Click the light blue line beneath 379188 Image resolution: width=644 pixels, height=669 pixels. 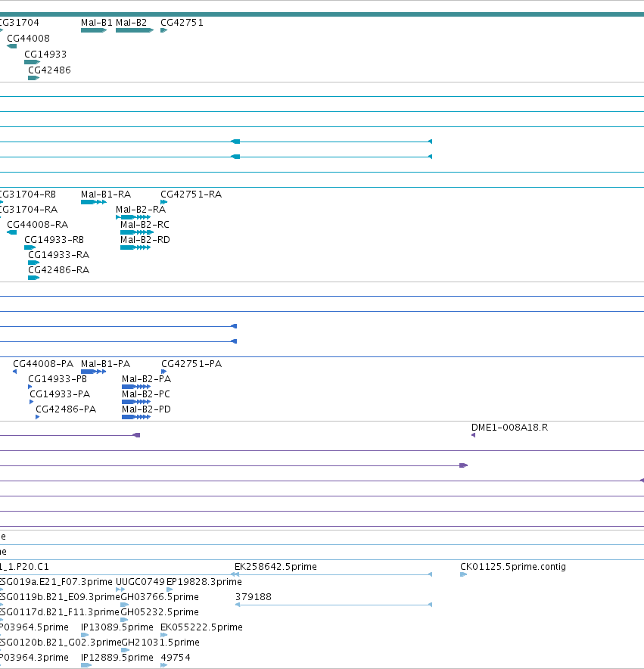click(334, 605)
